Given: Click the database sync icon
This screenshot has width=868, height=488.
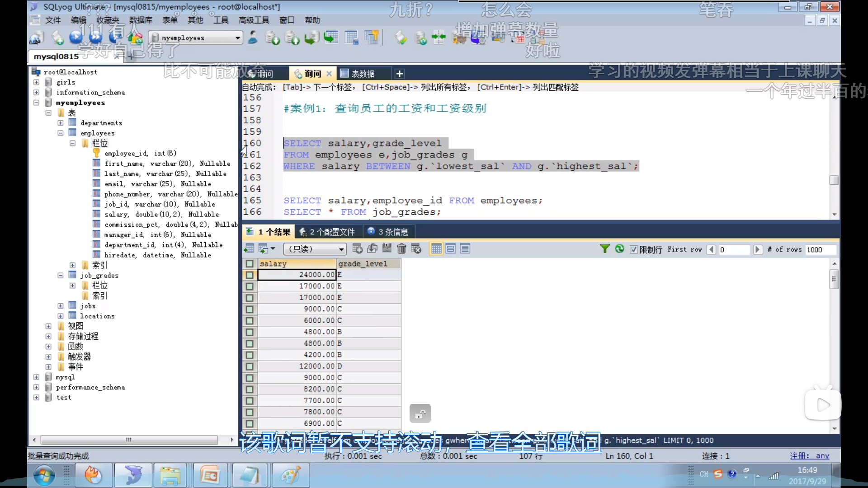Looking at the screenshot, I should 420,38.
